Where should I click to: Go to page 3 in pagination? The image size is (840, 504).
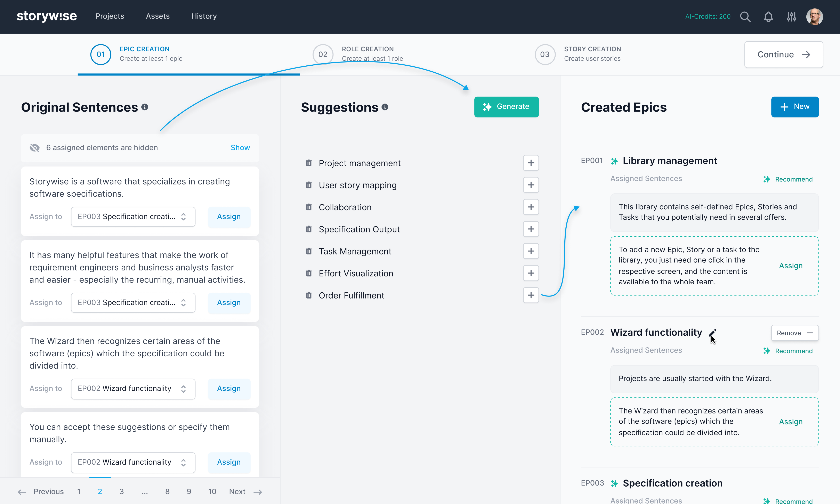click(122, 491)
